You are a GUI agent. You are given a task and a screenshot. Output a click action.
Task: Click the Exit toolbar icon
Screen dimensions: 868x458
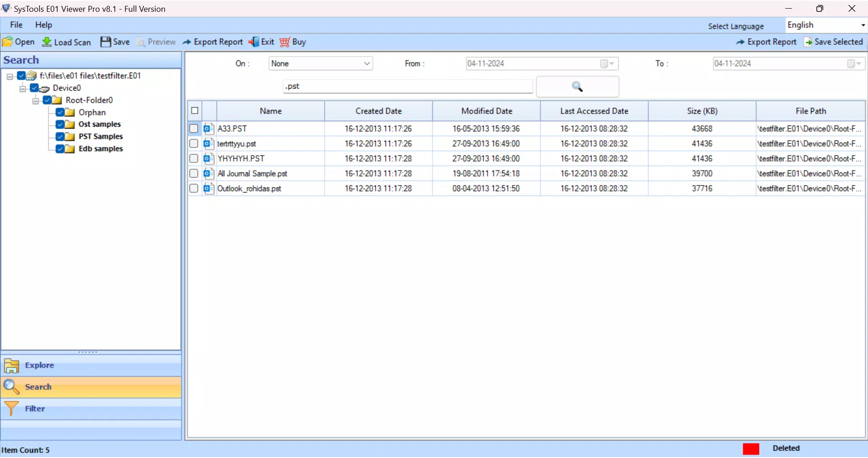click(x=254, y=42)
